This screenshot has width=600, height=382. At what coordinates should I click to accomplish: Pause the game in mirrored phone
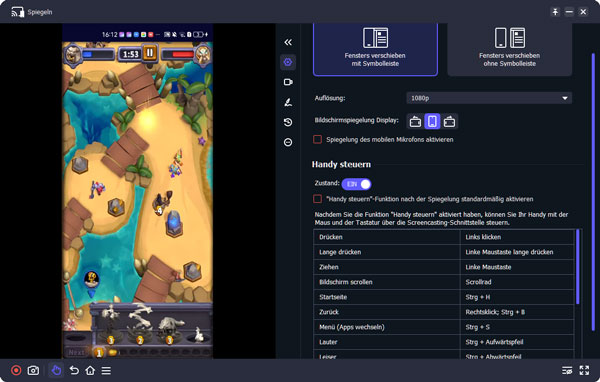(x=150, y=52)
